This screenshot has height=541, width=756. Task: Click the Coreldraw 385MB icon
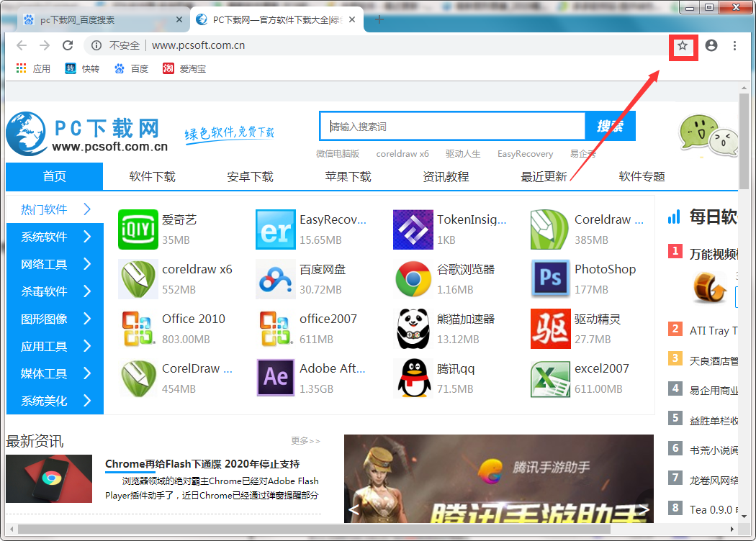click(550, 229)
